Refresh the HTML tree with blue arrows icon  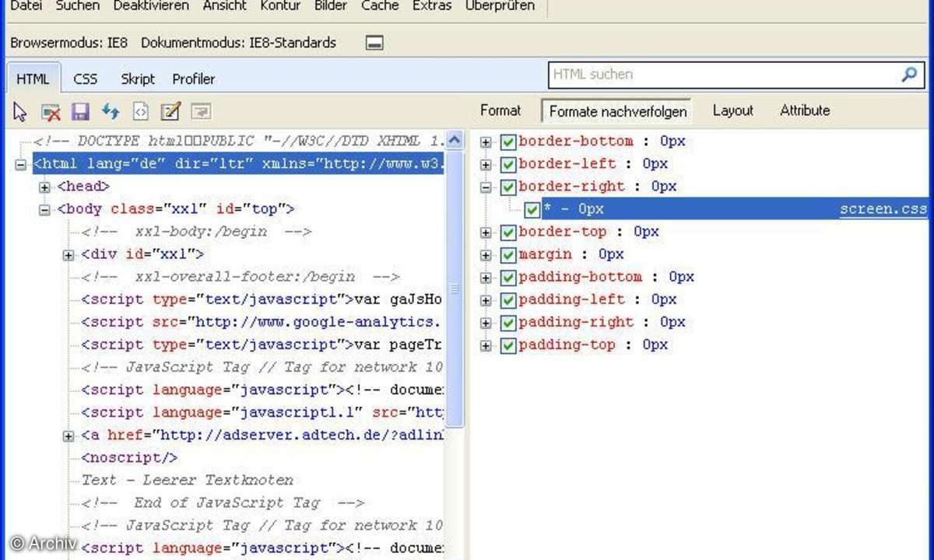[111, 112]
